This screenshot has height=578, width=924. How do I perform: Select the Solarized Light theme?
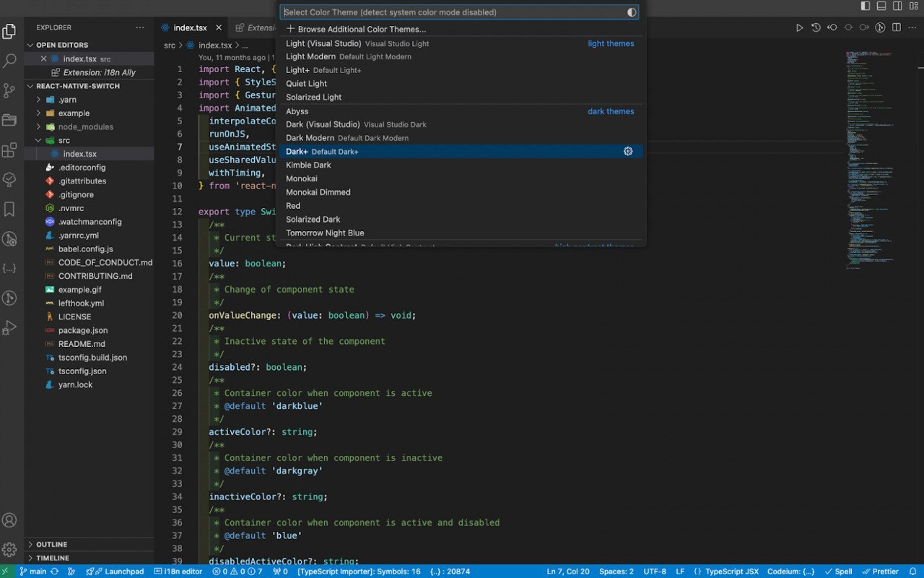(461, 97)
